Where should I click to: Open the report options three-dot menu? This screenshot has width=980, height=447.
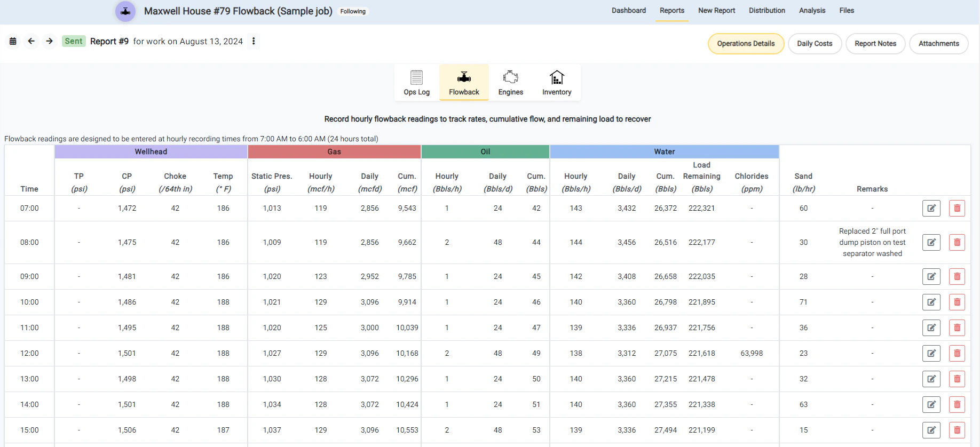[x=254, y=41]
